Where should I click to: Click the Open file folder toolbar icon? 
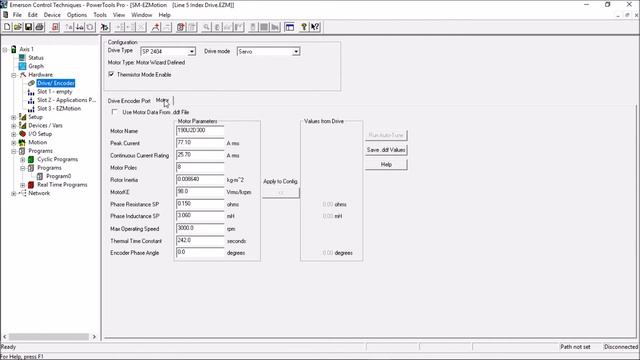pos(18,27)
